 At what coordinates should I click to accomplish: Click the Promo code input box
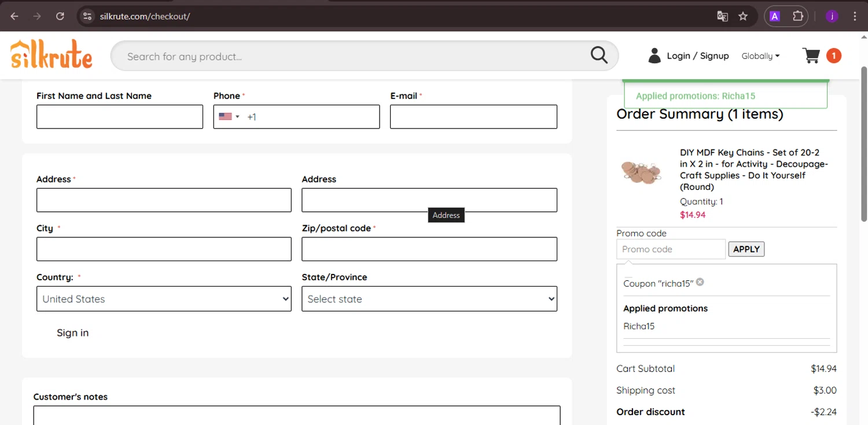coord(671,249)
